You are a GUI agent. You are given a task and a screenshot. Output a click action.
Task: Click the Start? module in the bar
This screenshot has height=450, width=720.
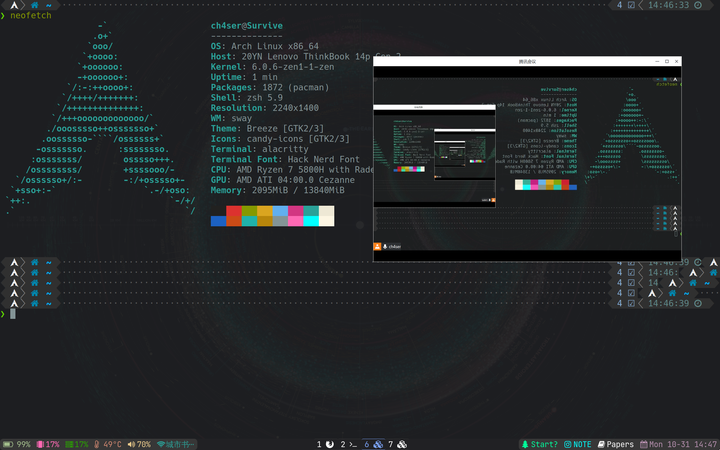tap(540, 444)
